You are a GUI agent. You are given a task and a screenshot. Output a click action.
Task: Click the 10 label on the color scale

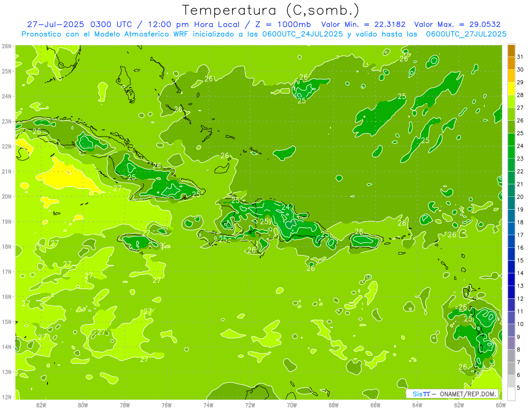point(520,324)
